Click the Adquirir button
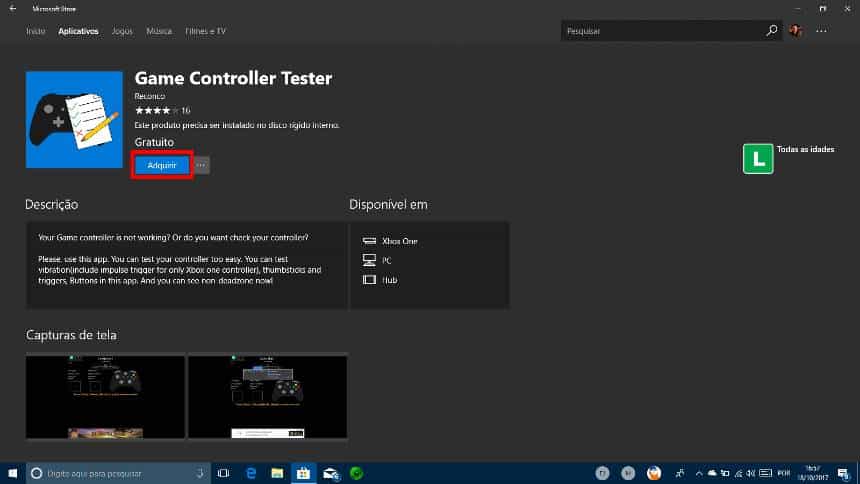Screen dimensions: 860x484 click(x=162, y=165)
